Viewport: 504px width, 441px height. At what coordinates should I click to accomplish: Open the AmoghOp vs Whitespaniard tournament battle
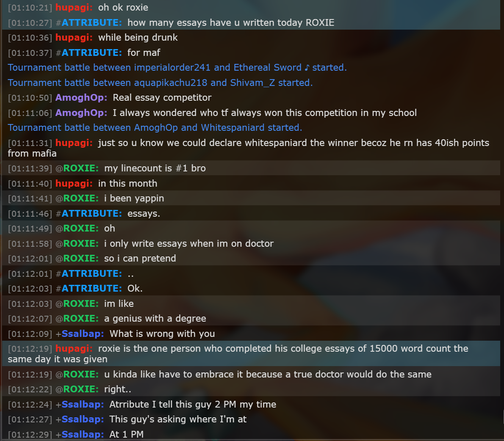155,127
